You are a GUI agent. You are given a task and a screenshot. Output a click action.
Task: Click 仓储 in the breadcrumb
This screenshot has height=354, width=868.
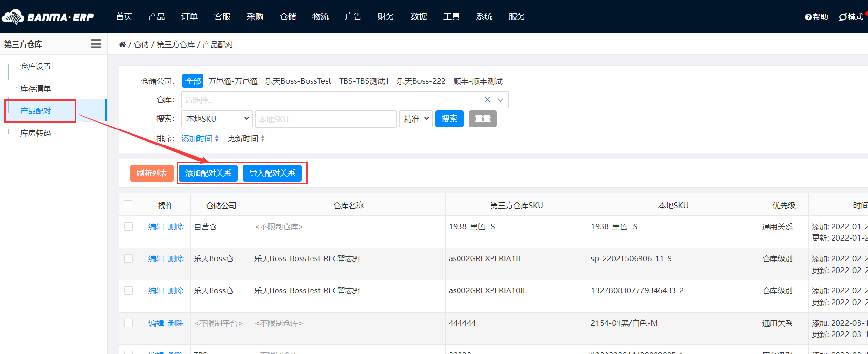coord(141,44)
